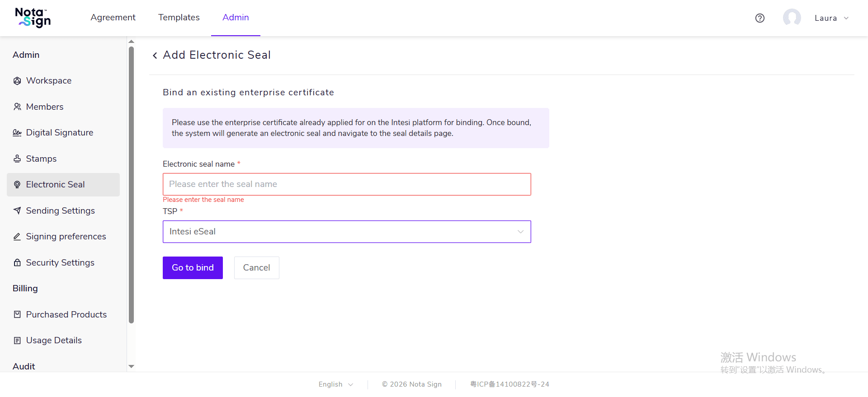Click the Signing preferences pen icon
This screenshot has height=397, width=868.
(17, 237)
